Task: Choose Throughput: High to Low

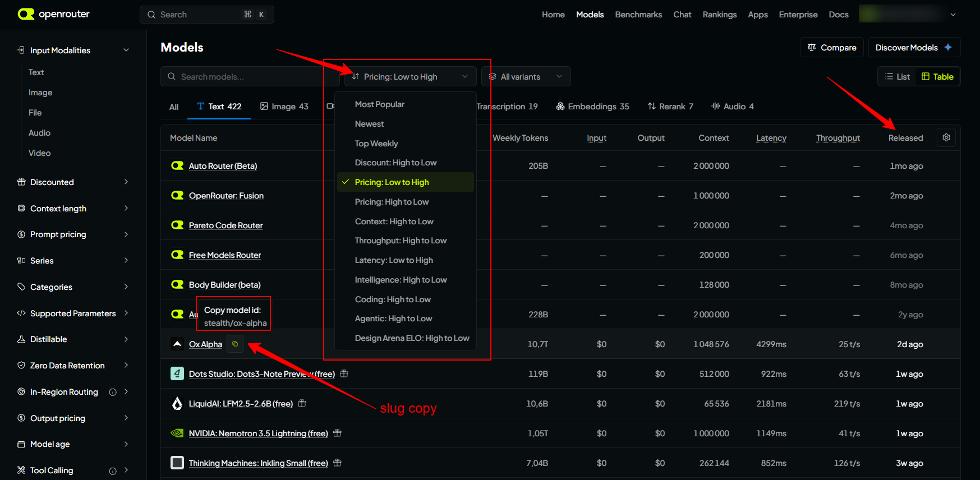Action: tap(406, 241)
